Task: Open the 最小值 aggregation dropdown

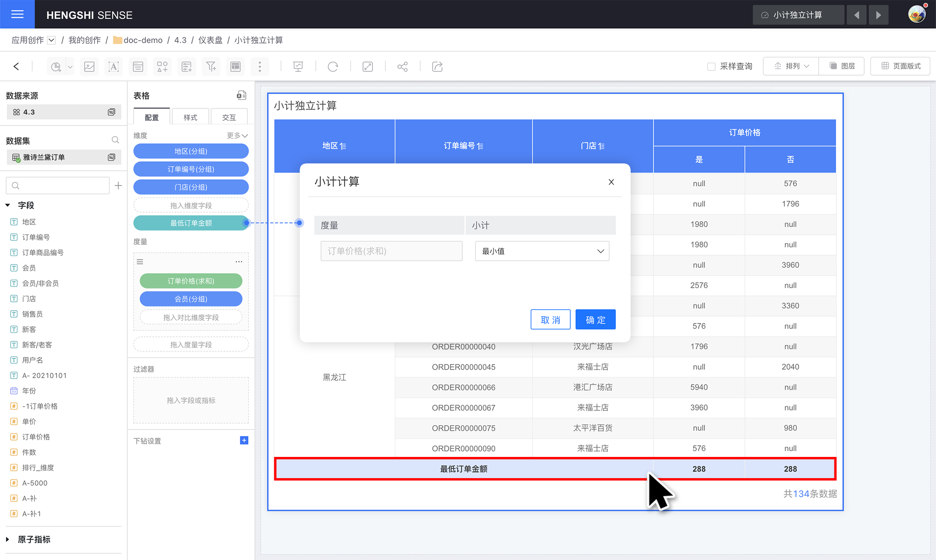Action: point(541,251)
